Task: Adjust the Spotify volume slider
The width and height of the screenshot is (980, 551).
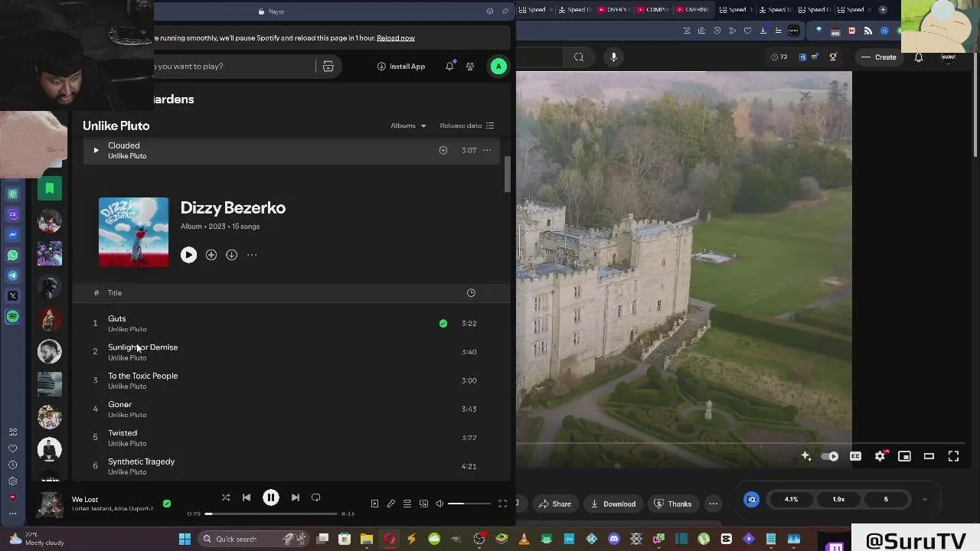Action: point(469,504)
